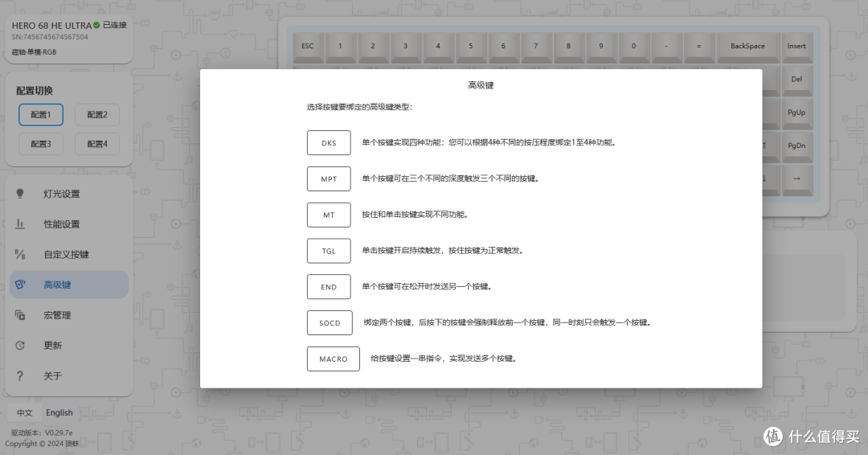868x455 pixels.
Task: Click the question mark icon for About
Action: click(x=20, y=376)
